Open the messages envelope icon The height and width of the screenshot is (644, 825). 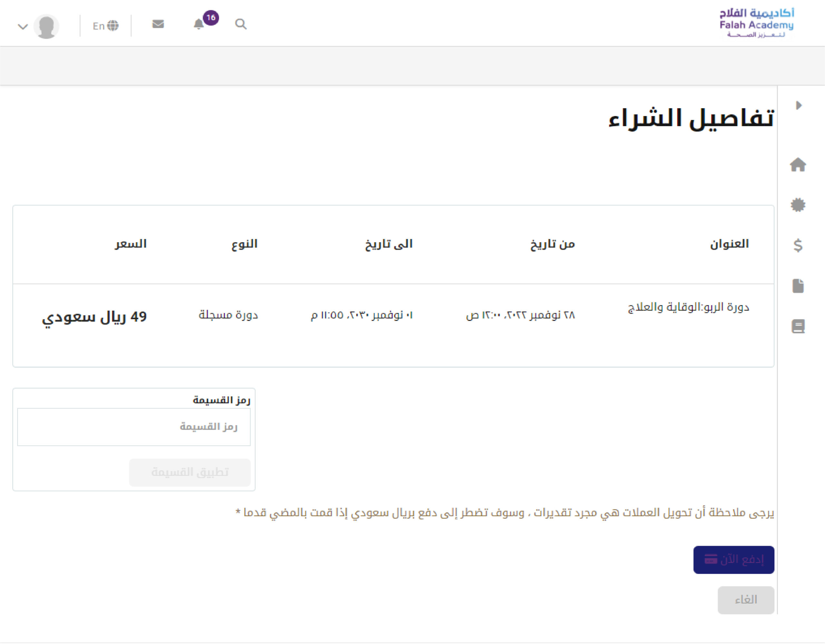(x=158, y=24)
